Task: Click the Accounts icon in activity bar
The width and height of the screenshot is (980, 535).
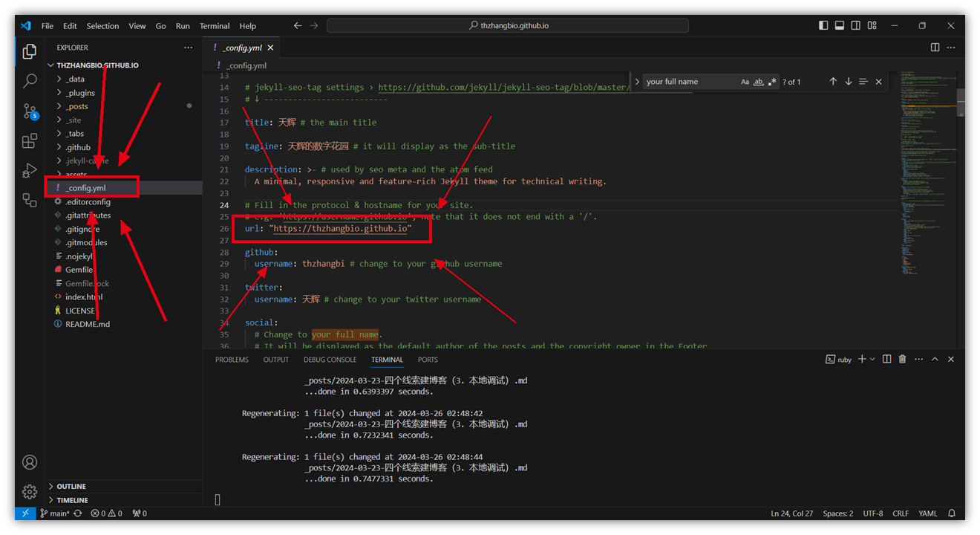Action: coord(30,462)
